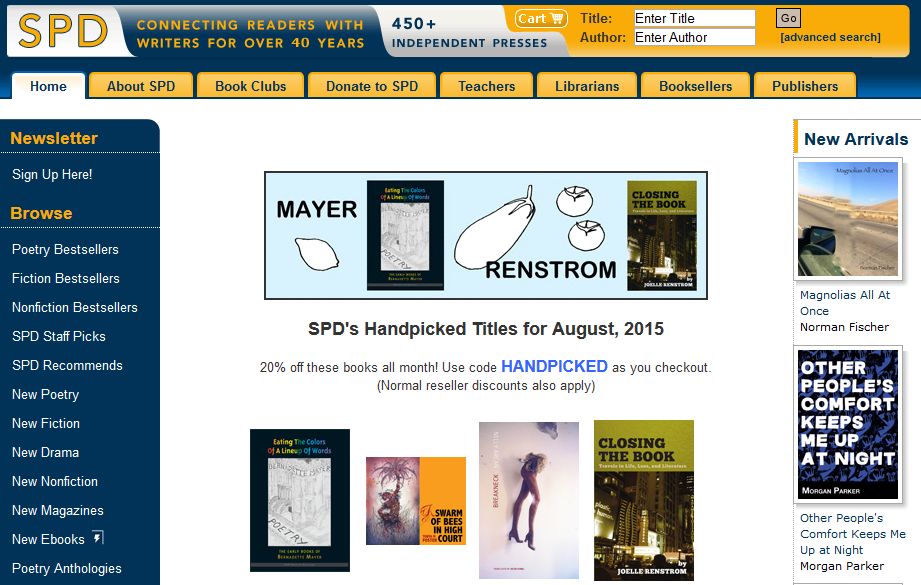
Task: Click SPD's Handpicked Titles for August heading
Action: (x=486, y=329)
